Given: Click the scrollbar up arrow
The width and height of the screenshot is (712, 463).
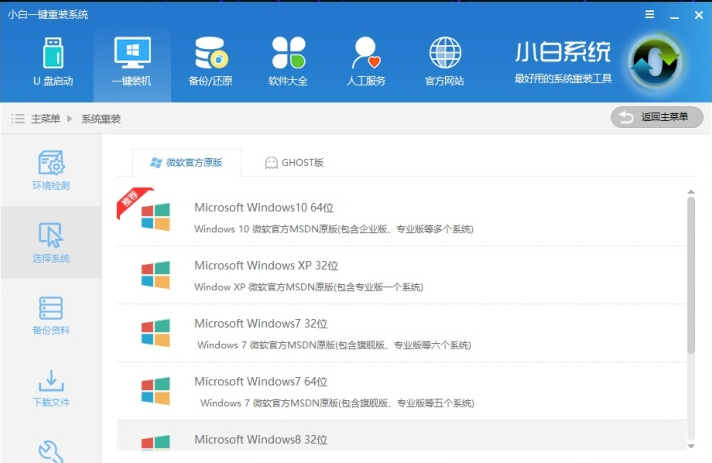Looking at the screenshot, I should pos(691,192).
